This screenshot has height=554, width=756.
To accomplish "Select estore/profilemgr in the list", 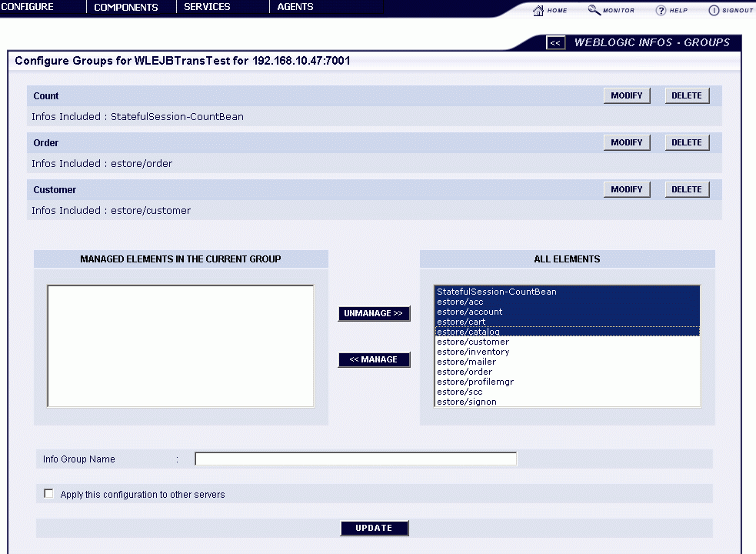I will click(567, 382).
